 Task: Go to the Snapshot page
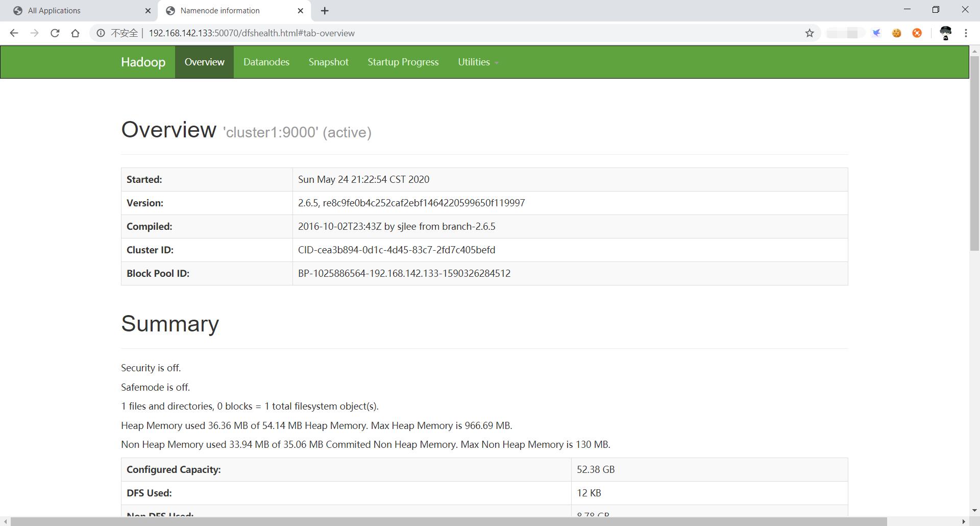click(x=328, y=62)
